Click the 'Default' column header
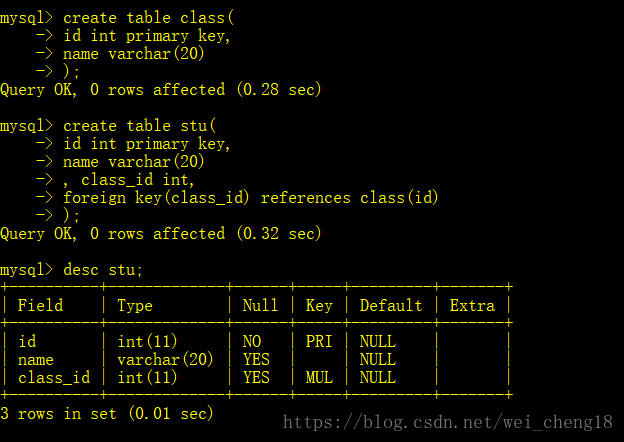The width and height of the screenshot is (624, 442). tap(391, 305)
